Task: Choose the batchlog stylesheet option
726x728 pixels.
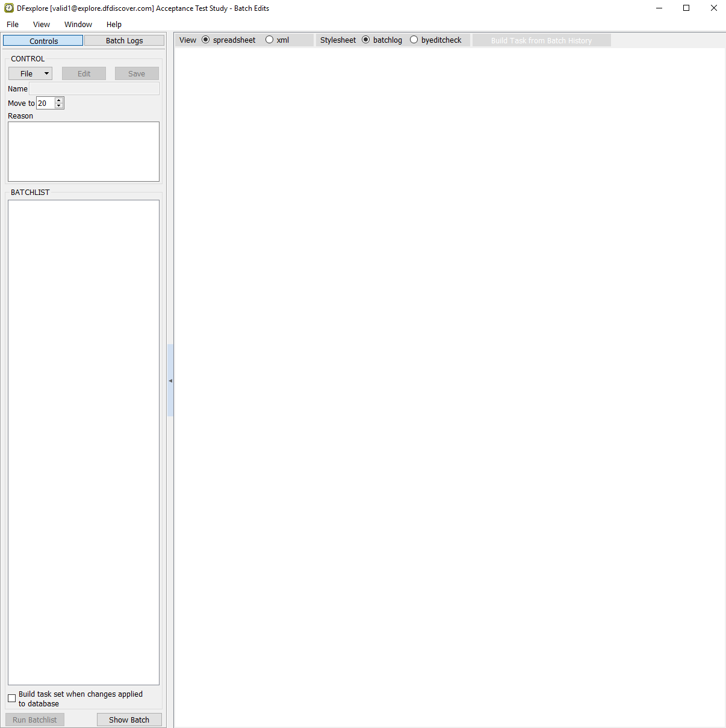Action: (x=366, y=40)
